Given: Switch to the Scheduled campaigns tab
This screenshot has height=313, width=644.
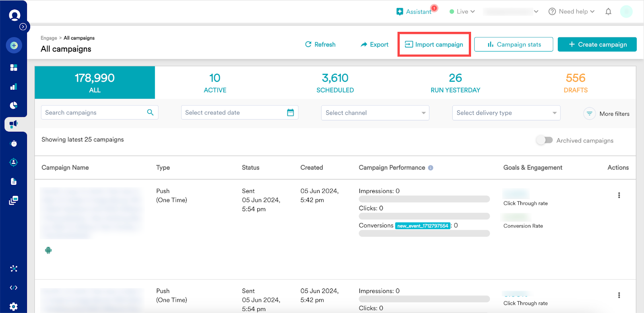Looking at the screenshot, I should coord(335,83).
